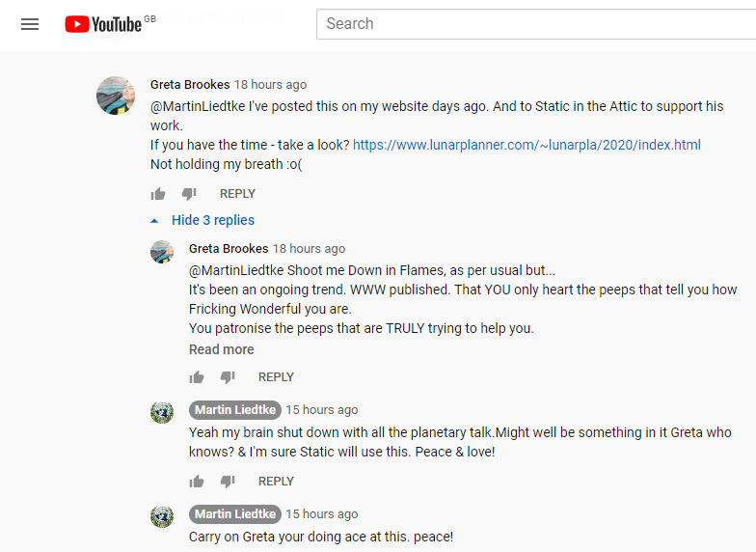Open Greta Brookes' large profile avatar
Viewport: 756px width, 552px height.
click(x=116, y=95)
